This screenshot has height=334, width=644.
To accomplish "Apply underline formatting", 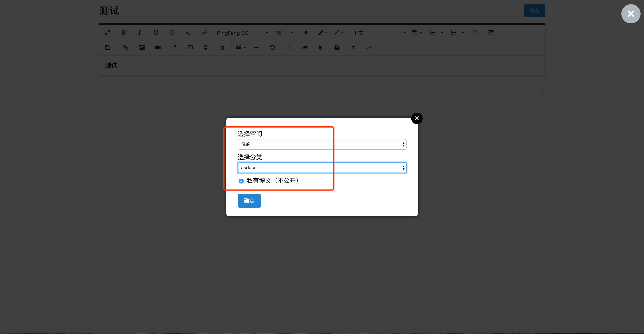I will point(156,33).
